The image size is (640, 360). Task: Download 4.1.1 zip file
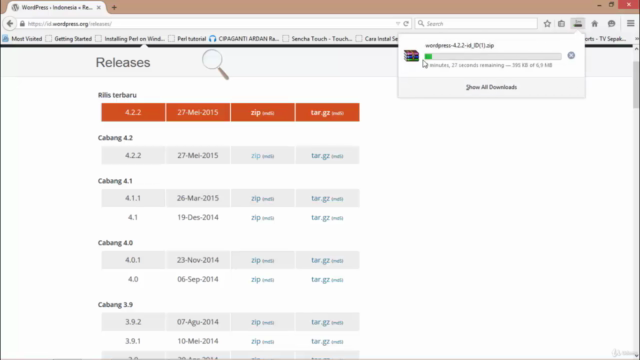coord(256,198)
